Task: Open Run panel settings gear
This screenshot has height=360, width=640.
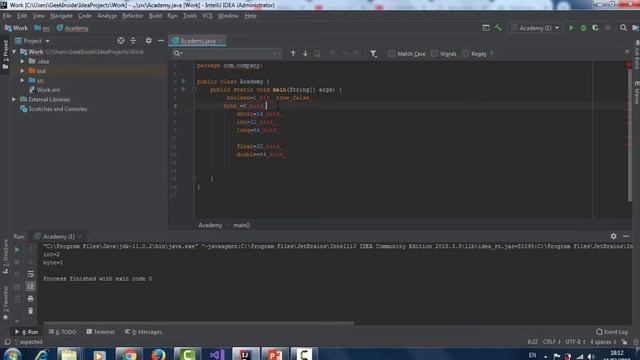Action: pos(613,236)
